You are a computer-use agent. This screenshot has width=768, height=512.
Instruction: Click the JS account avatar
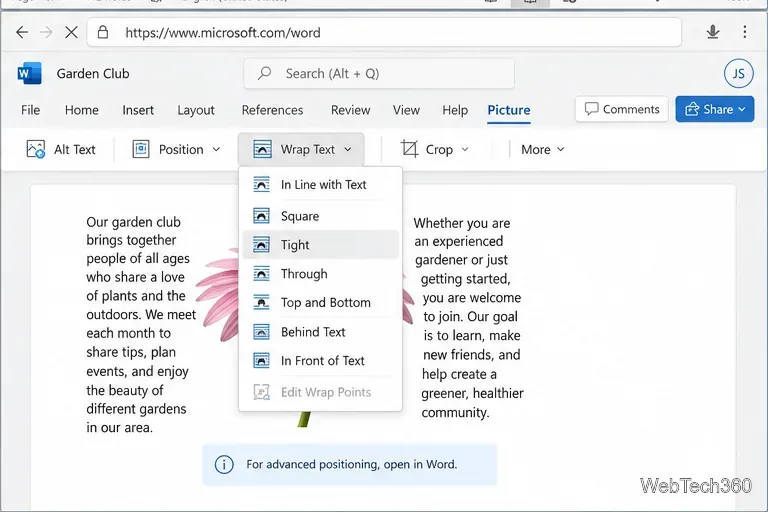tap(739, 73)
